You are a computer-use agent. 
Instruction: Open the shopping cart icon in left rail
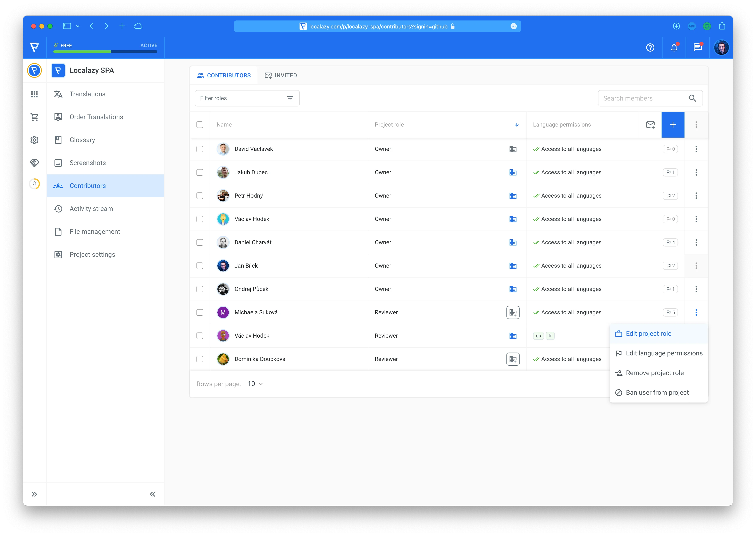[x=34, y=117]
